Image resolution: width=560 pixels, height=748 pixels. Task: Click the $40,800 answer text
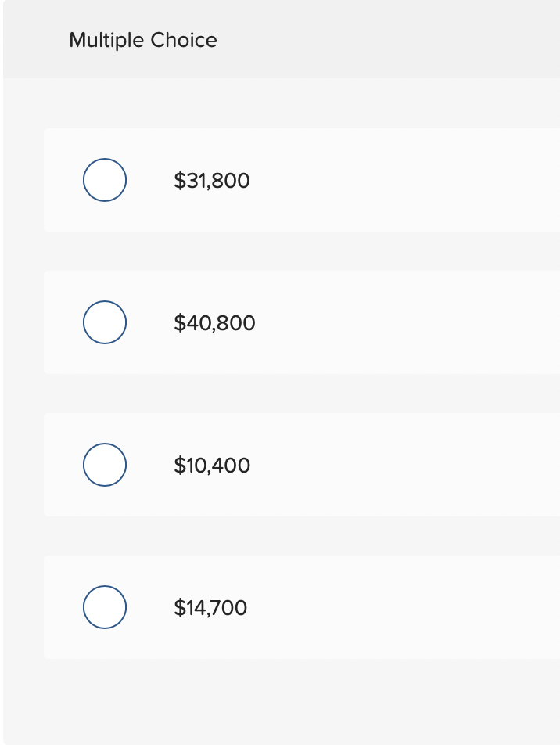[214, 323]
